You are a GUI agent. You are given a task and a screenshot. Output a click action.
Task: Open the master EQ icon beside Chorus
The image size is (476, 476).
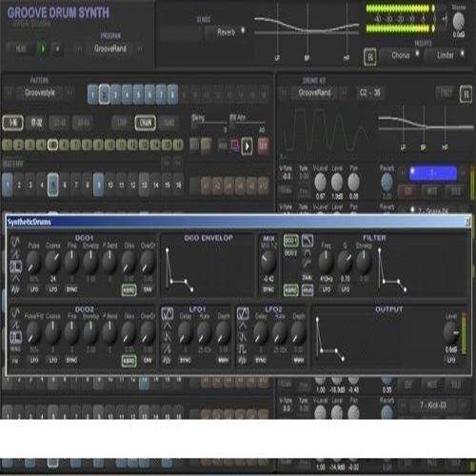pyautogui.click(x=370, y=57)
